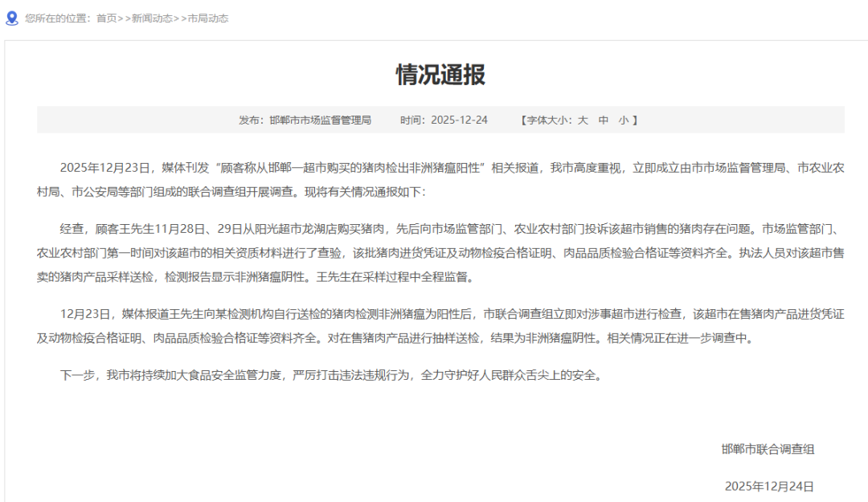Click the 情况通报 article title
This screenshot has width=868, height=502.
pyautogui.click(x=440, y=75)
